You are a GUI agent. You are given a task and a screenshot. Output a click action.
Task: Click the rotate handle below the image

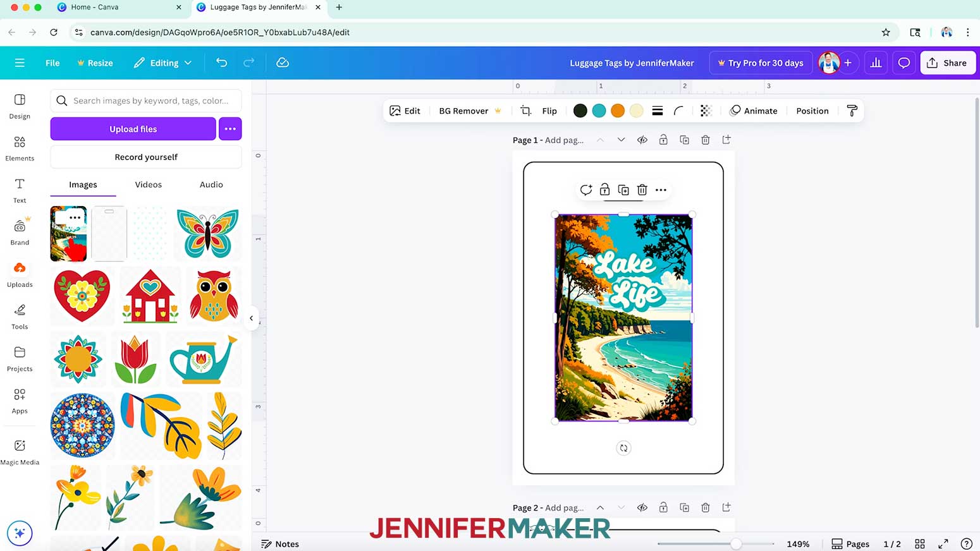[x=623, y=448]
